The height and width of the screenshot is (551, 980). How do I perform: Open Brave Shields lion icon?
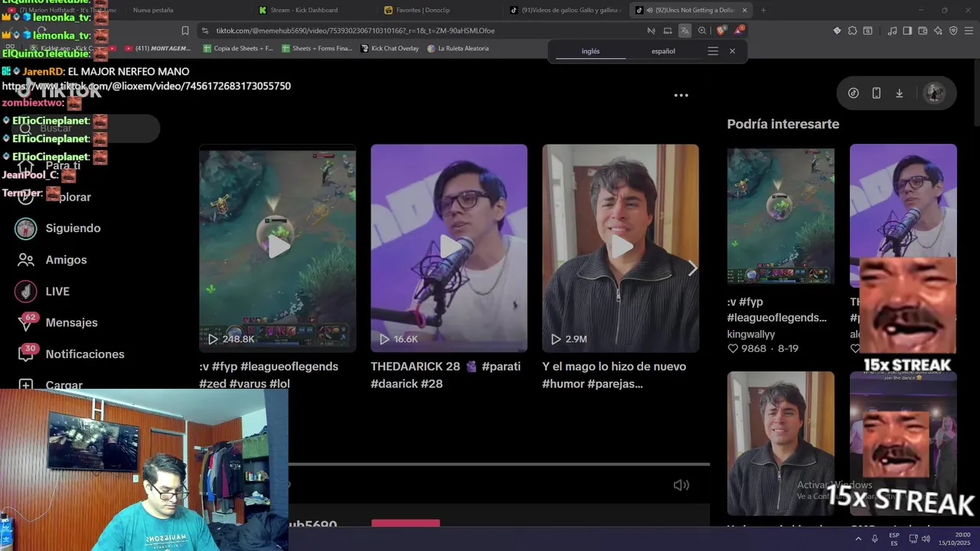click(720, 31)
